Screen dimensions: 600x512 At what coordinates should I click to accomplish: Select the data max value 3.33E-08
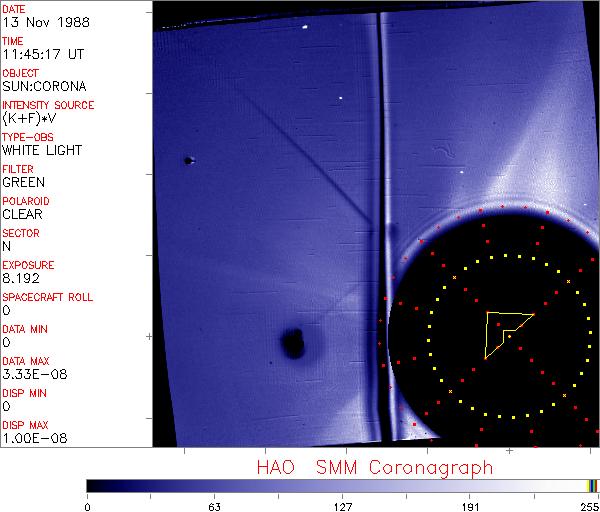coord(35,374)
